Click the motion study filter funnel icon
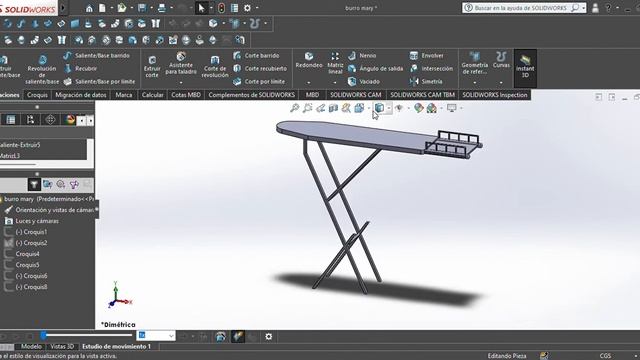This screenshot has width=640, height=360. [x=34, y=185]
